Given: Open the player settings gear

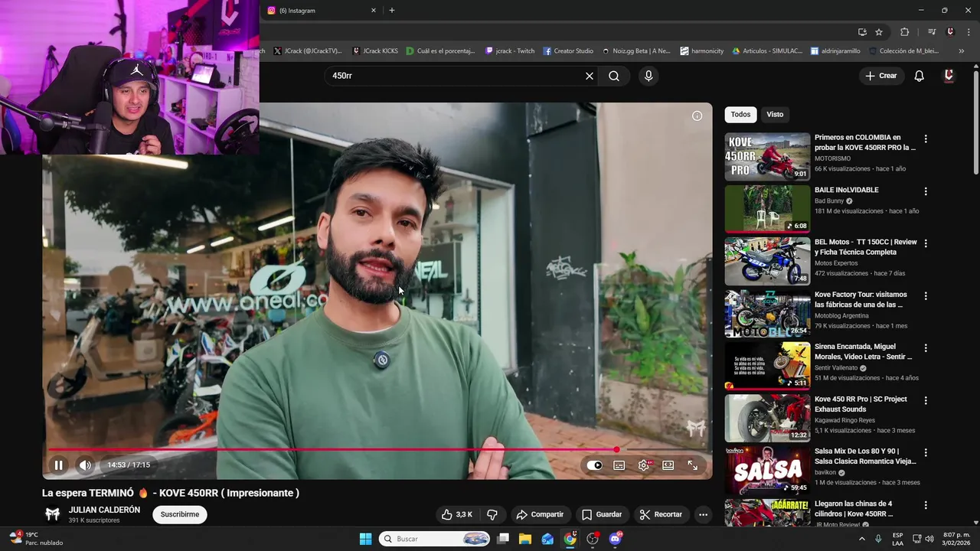Looking at the screenshot, I should coord(644,465).
